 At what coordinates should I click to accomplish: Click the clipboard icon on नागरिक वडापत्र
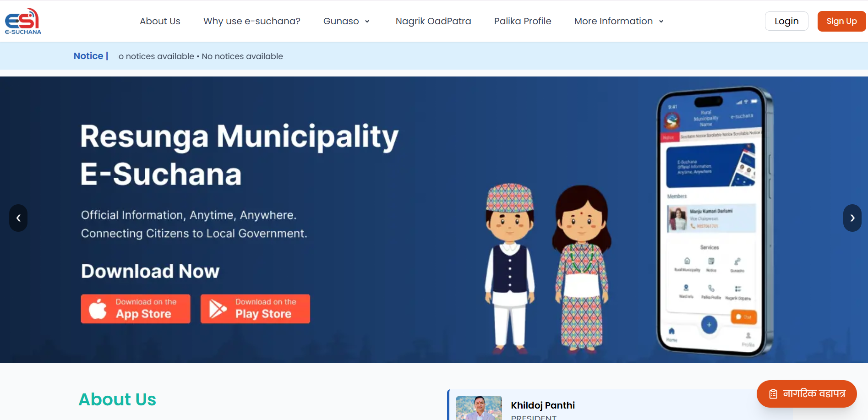[x=773, y=394]
